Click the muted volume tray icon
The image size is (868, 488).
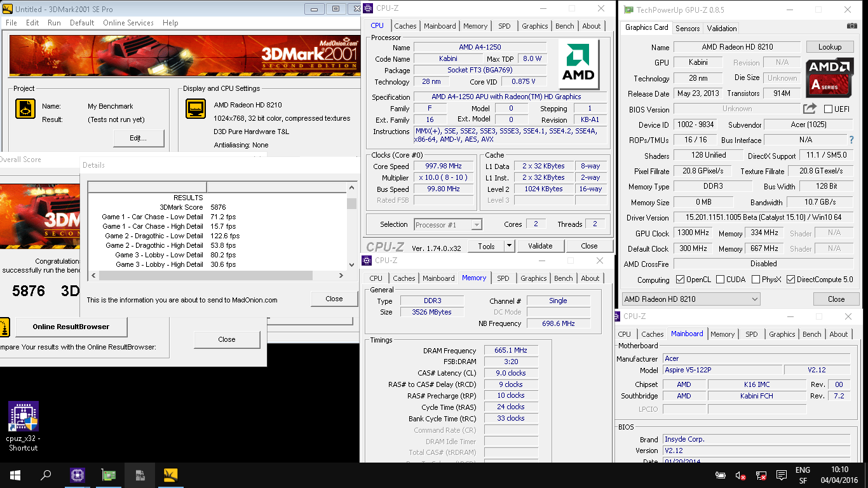741,475
